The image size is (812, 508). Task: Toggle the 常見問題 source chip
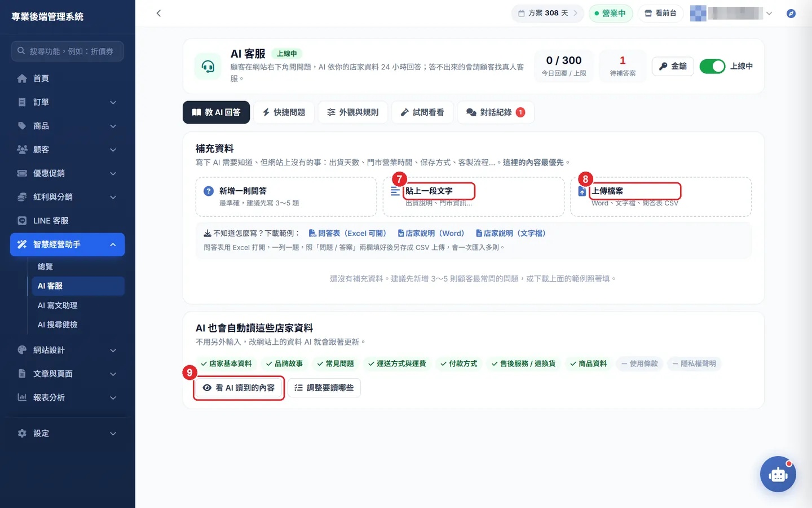pyautogui.click(x=336, y=364)
